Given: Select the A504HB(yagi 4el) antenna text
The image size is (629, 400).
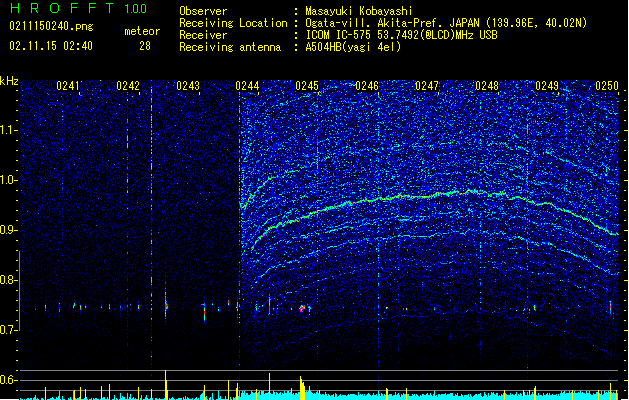Looking at the screenshot, I should (353, 47).
